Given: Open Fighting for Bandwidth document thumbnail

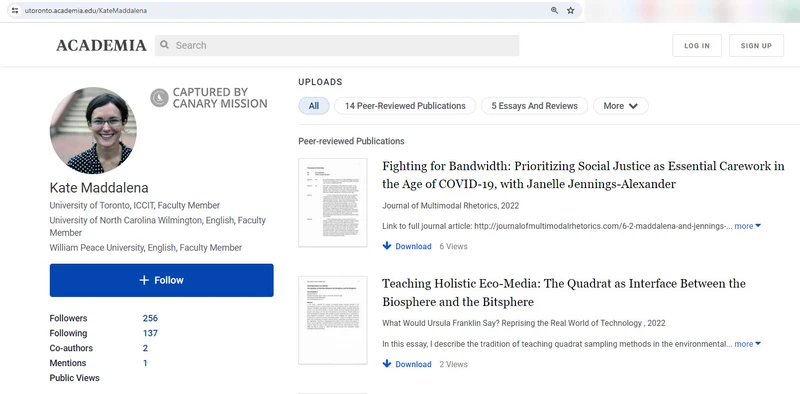Looking at the screenshot, I should click(x=333, y=203).
